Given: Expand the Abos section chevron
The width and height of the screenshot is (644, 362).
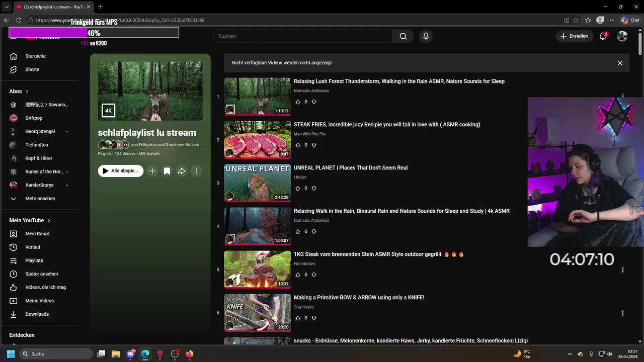Looking at the screenshot, I should [27, 92].
